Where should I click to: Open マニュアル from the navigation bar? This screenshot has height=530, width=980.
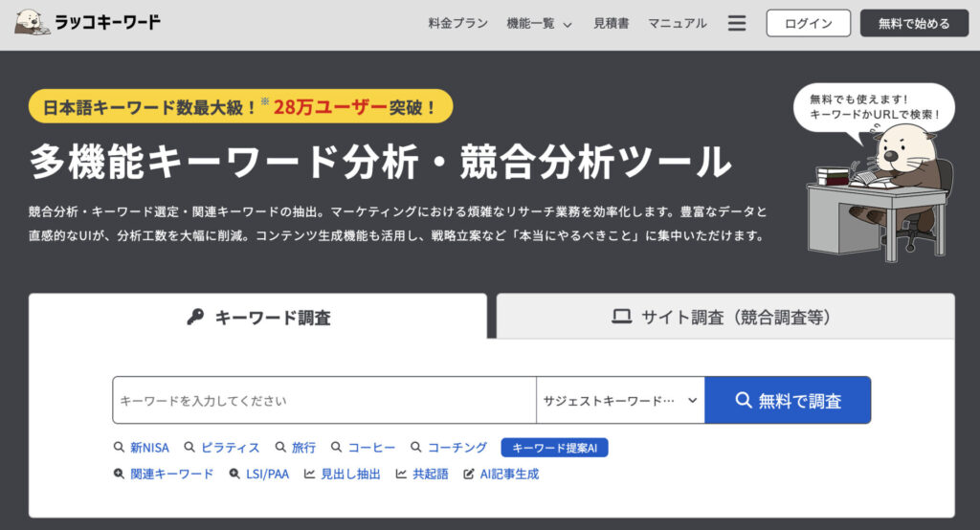click(x=677, y=23)
